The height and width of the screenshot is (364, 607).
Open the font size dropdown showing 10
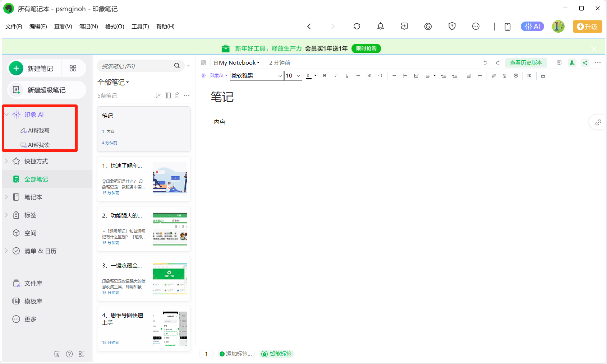293,76
